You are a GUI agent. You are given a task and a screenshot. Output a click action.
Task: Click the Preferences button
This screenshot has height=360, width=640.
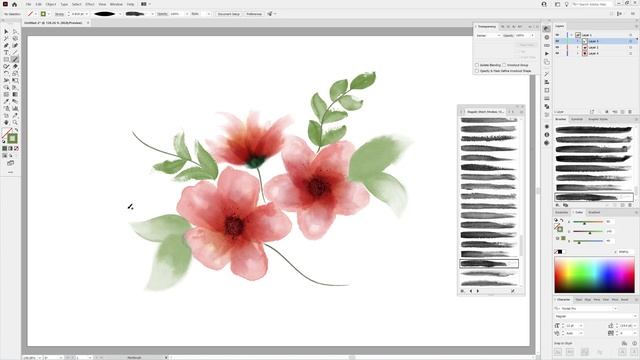point(254,14)
